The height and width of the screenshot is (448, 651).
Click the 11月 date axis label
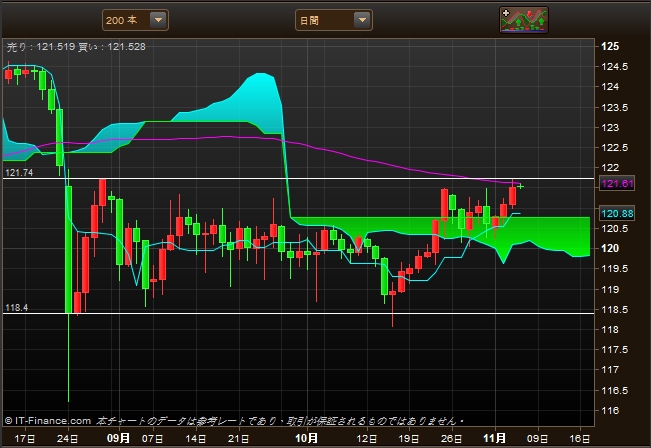pos(494,438)
